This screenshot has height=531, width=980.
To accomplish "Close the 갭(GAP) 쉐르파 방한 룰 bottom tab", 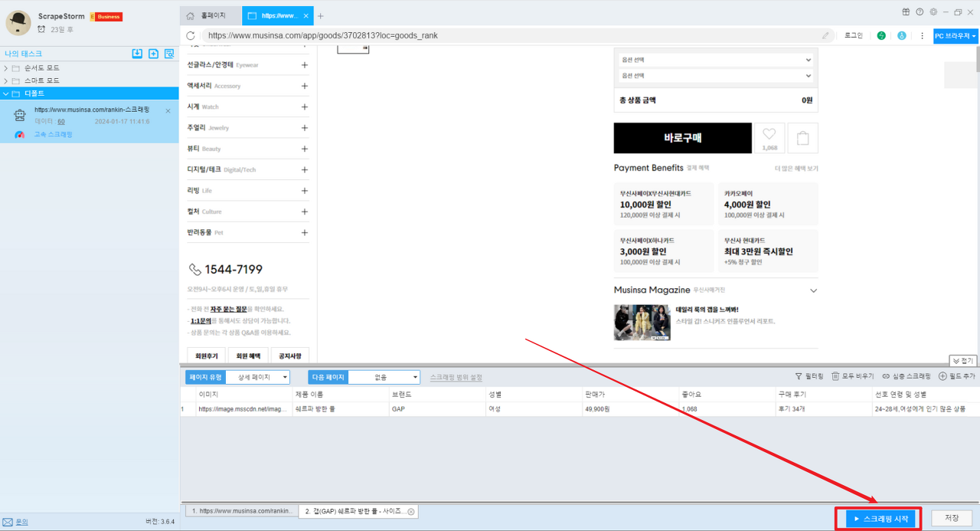I will coord(410,511).
